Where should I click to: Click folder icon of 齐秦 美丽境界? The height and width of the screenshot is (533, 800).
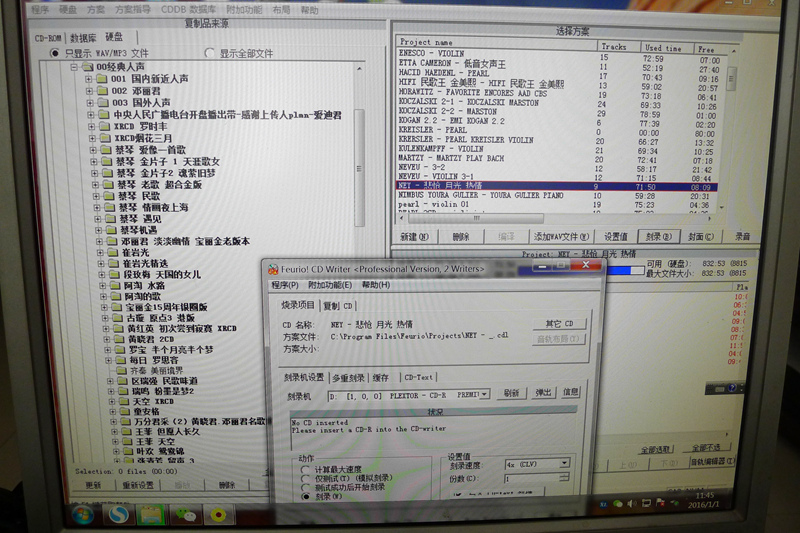121,371
